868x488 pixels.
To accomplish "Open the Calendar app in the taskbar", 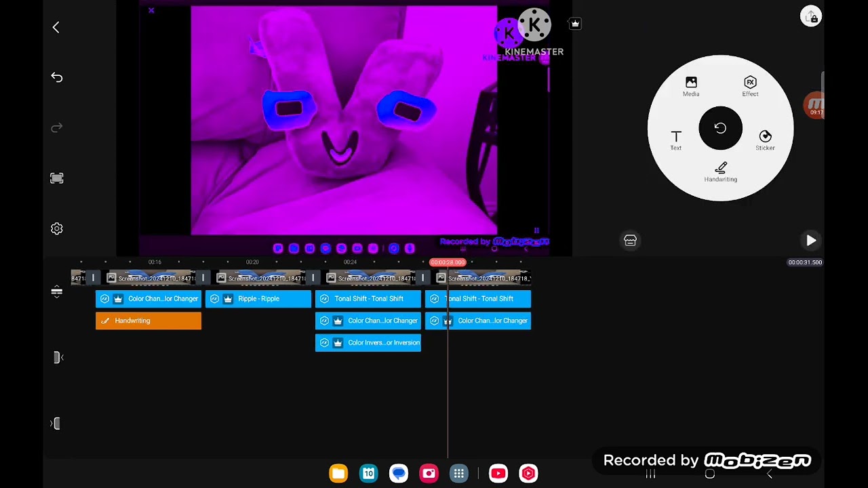I will point(368,474).
